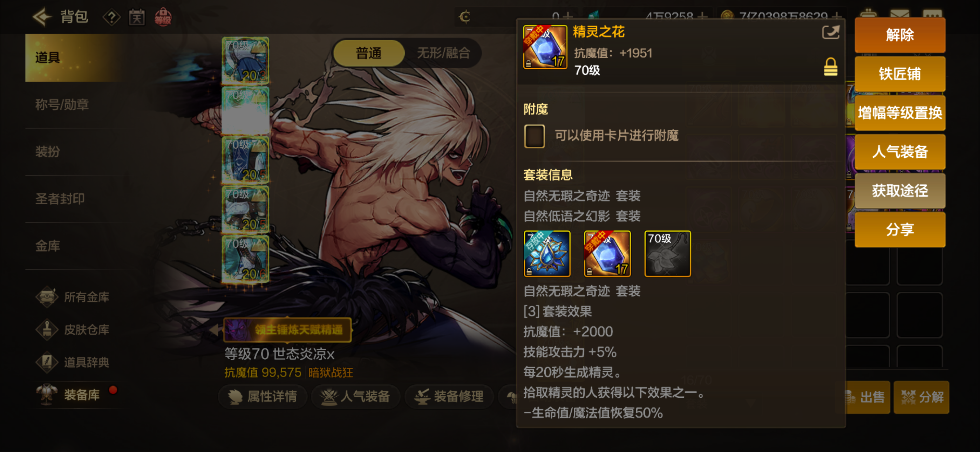The width and height of the screenshot is (980, 452).
Task: Go back using the arrow beside 背包
Action: [x=41, y=17]
